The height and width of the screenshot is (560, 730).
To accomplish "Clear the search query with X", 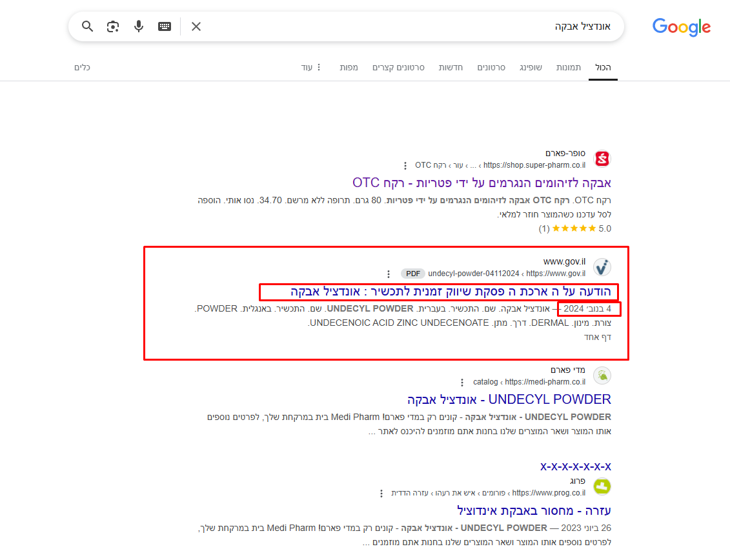I will coord(196,26).
